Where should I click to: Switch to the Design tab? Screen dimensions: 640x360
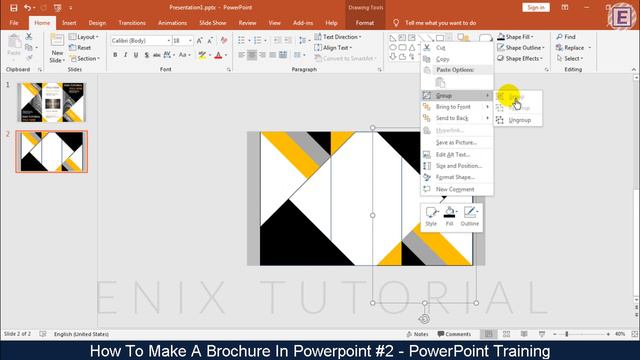pos(97,23)
